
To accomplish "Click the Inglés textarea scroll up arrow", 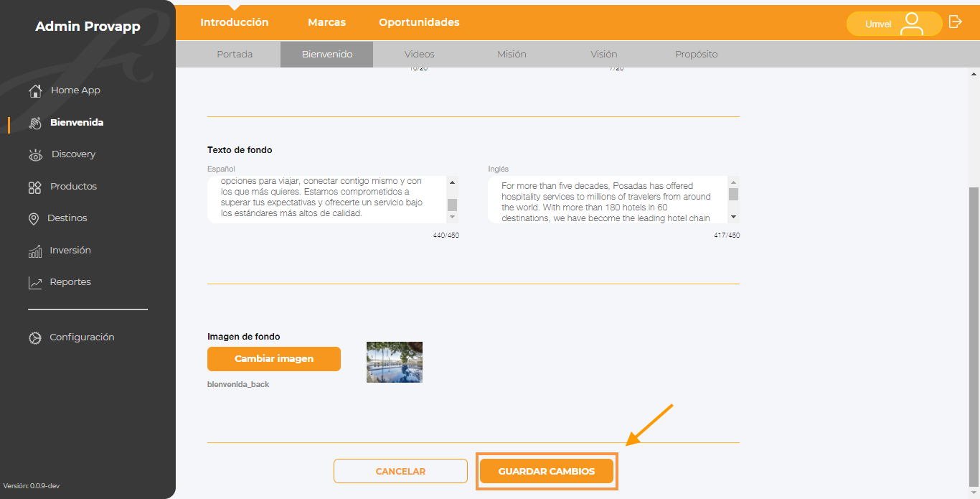I will tap(733, 182).
